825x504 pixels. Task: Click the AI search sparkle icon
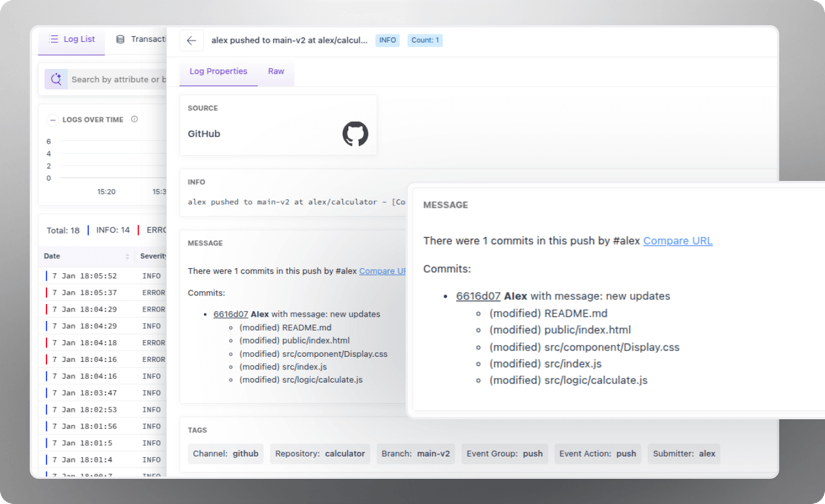pos(56,79)
